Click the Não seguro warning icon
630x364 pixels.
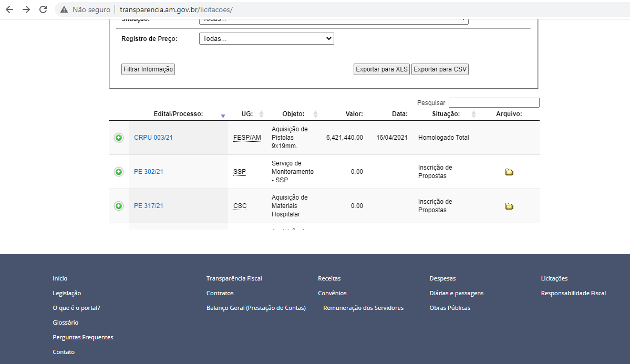(64, 9)
